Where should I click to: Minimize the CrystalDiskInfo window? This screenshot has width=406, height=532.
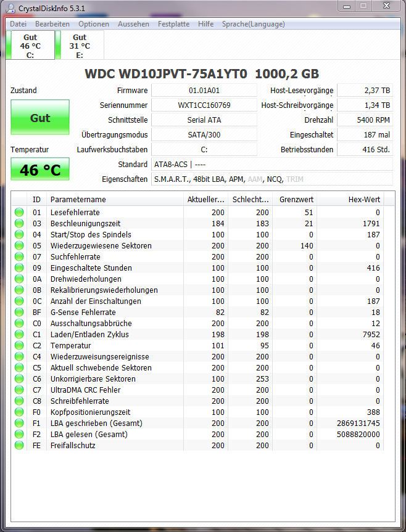[x=346, y=6]
